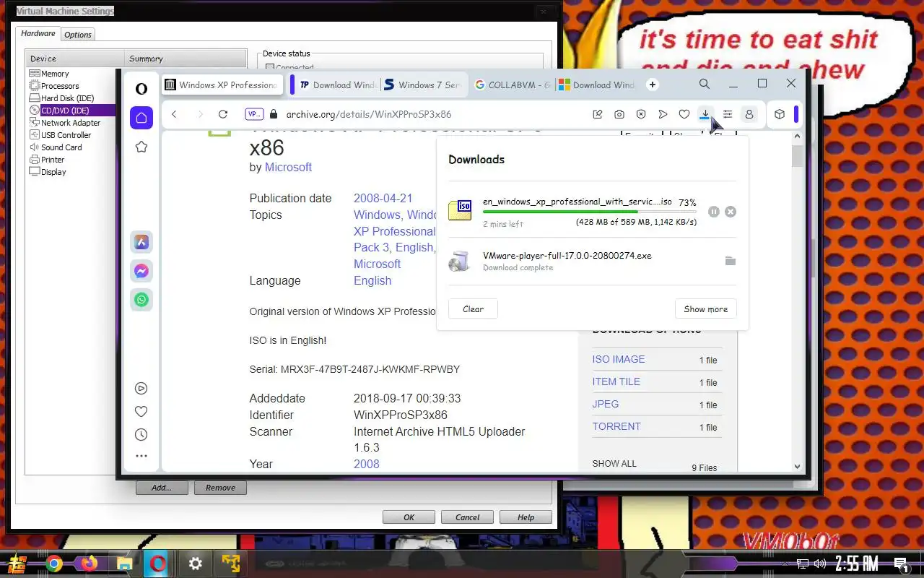The image size is (924, 578).
Task: Click Cancel in Virtual Machine Settings
Action: pyautogui.click(x=467, y=517)
